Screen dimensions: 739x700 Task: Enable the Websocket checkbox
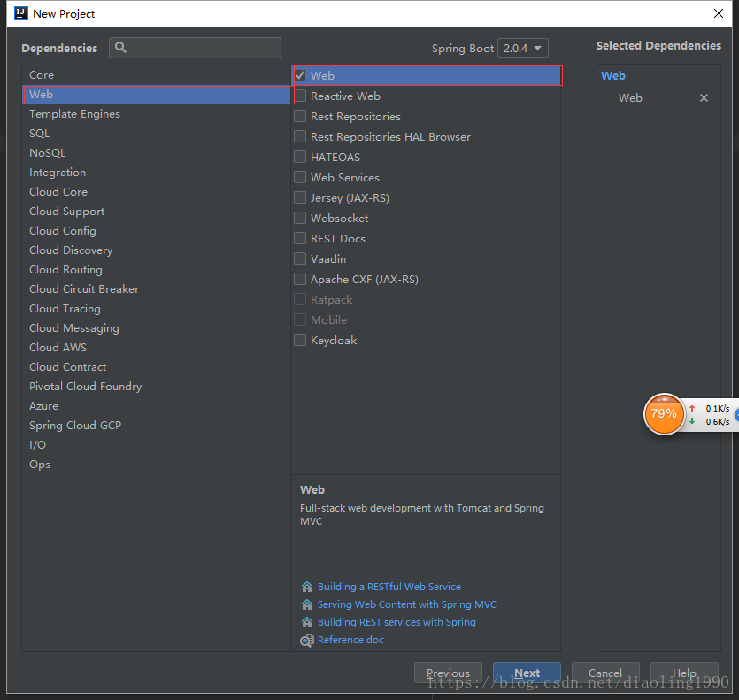click(x=300, y=218)
